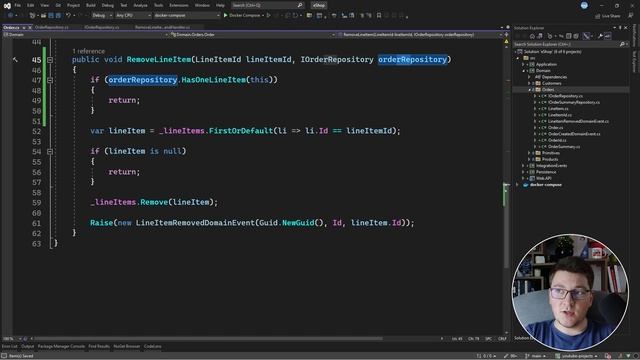Open the RemoveLineItem member dropdown

coord(420,35)
